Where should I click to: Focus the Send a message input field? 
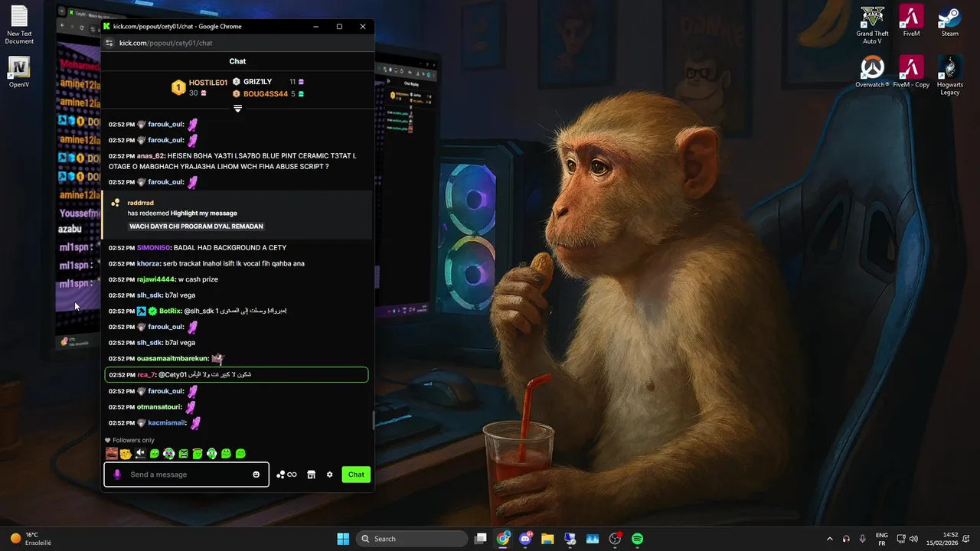[x=187, y=474]
